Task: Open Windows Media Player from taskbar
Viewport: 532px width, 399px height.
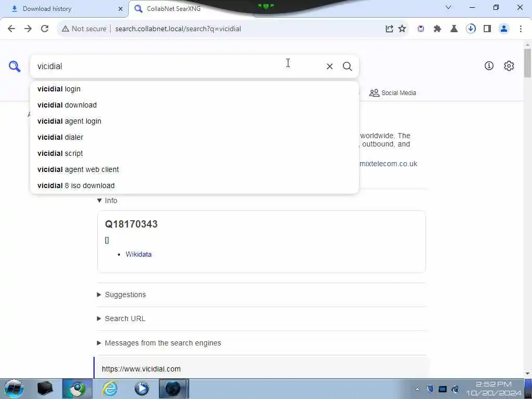Action: click(141, 389)
